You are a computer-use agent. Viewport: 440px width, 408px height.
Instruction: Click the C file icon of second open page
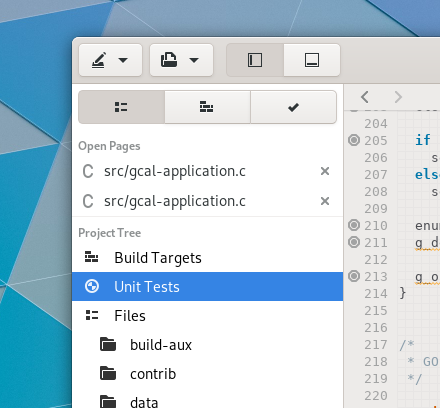click(x=88, y=201)
